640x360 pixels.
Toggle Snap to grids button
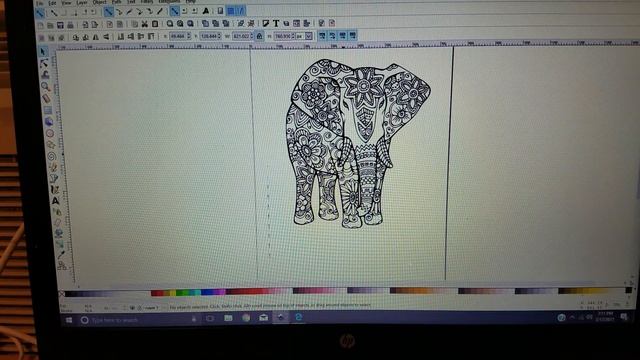point(231,11)
